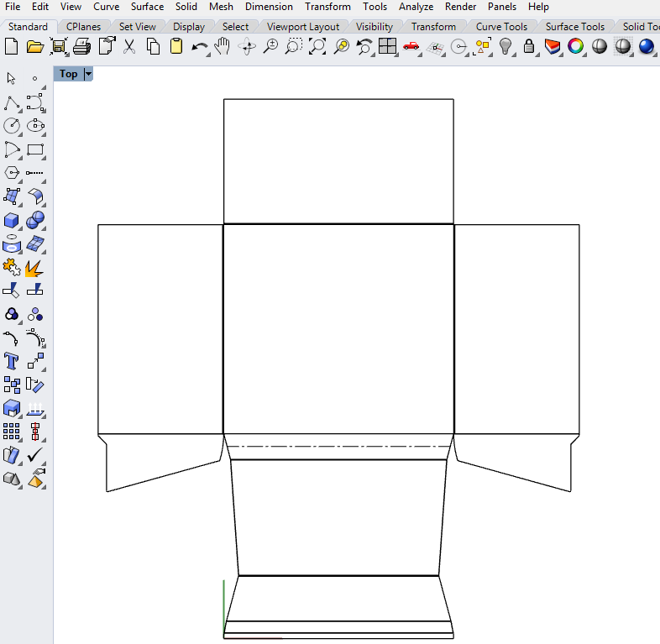
Task: Click the Polygon tool icon
Action: click(12, 173)
